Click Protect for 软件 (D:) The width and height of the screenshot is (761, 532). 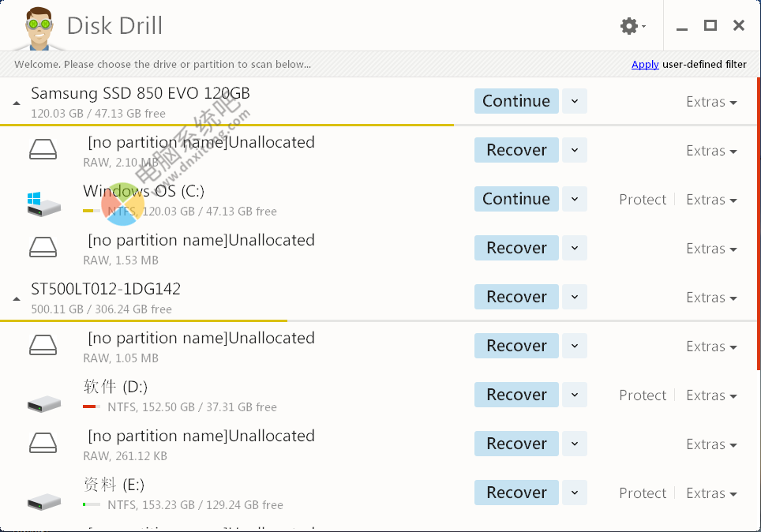(x=643, y=395)
